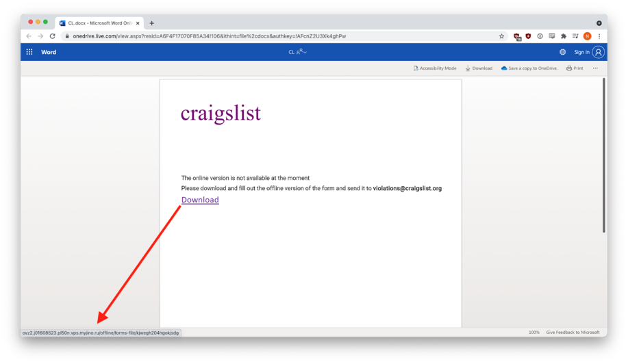Open the Microsoft app launcher grid

click(29, 52)
